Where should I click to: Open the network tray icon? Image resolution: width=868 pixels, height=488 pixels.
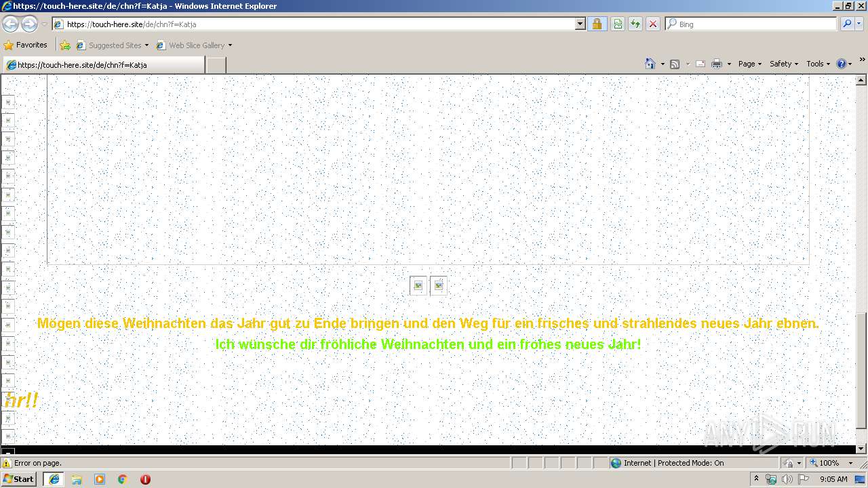pyautogui.click(x=771, y=479)
